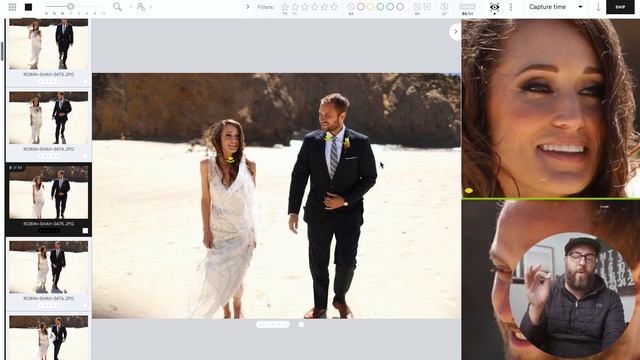The width and height of the screenshot is (640, 360).
Task: Filter by the third star rating
Action: 305,7
